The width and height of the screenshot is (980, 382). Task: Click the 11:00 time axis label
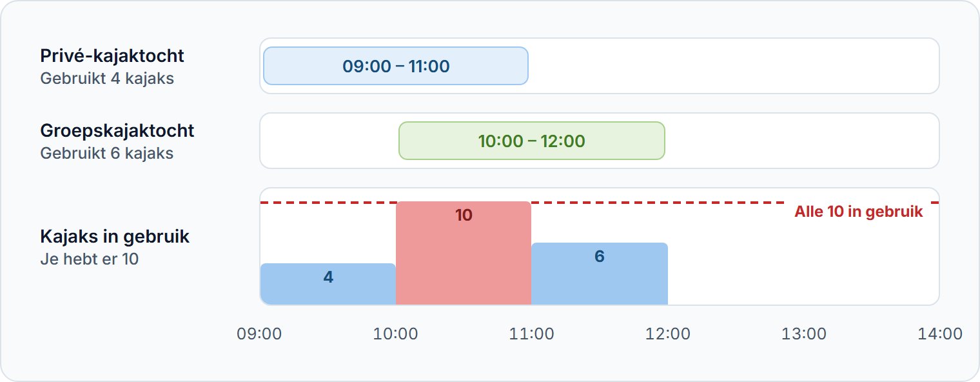tap(531, 334)
